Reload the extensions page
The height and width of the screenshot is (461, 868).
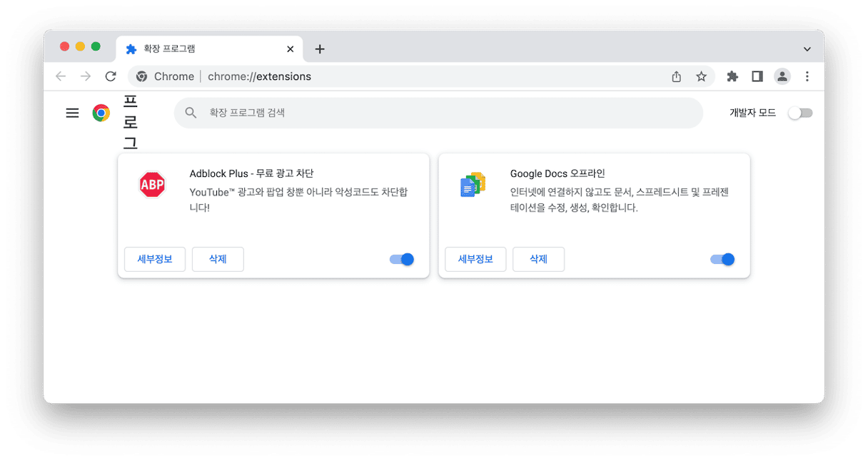[111, 76]
